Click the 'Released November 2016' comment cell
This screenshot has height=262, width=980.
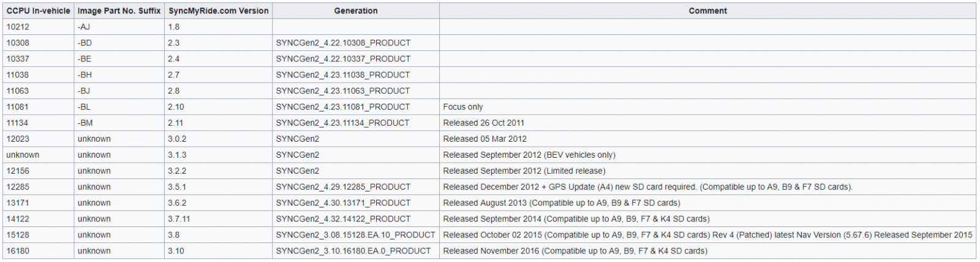(x=707, y=250)
